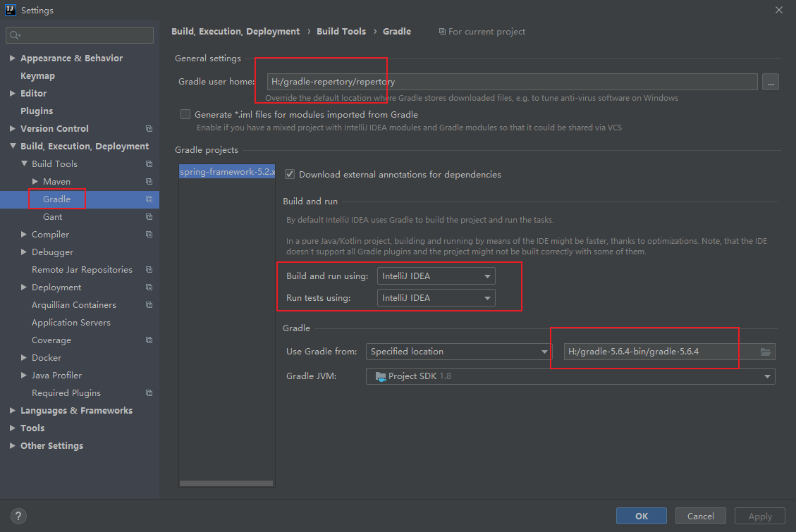Click the search magnifier icon in settings
This screenshot has height=532, width=796.
pos(15,35)
